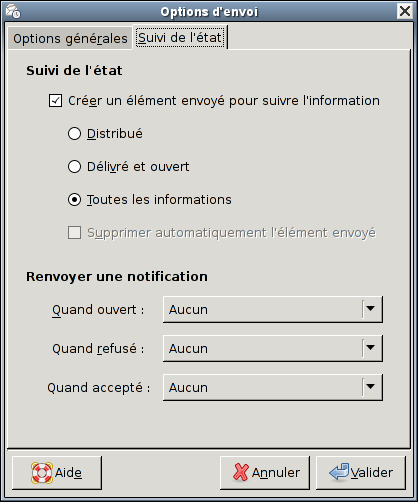Close the Options d'envoi dialog window
The width and height of the screenshot is (418, 502).
point(405,11)
